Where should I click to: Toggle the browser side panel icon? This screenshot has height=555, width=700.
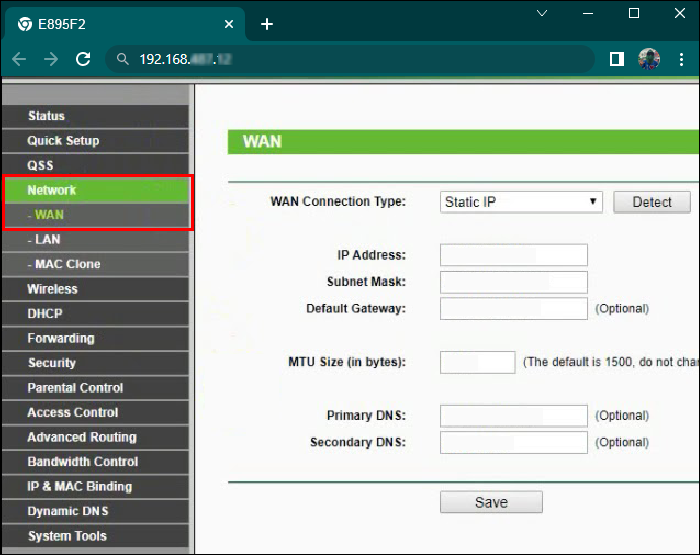coord(616,59)
